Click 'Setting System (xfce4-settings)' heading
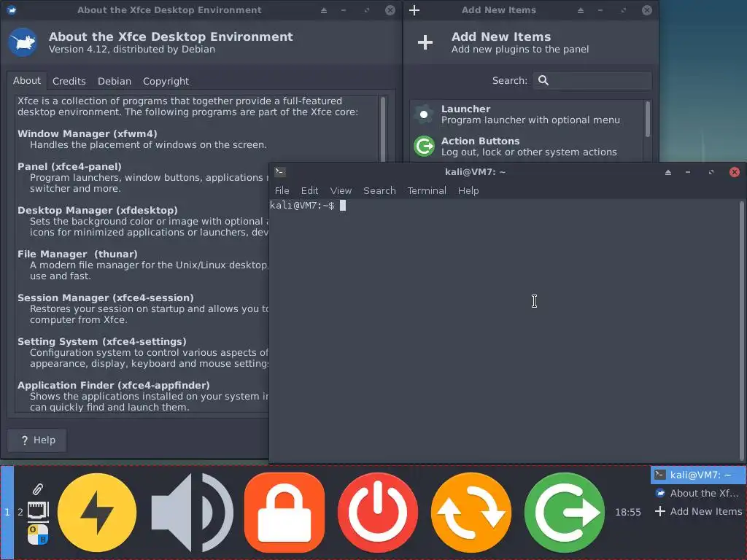 [102, 342]
